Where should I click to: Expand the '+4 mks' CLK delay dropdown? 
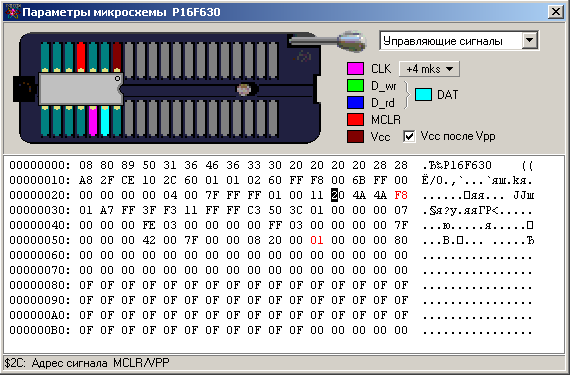pos(429,69)
